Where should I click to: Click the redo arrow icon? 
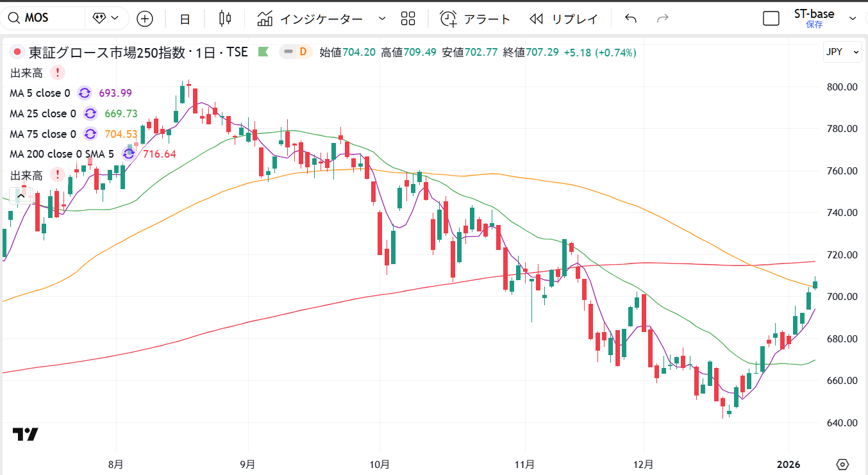pos(663,19)
